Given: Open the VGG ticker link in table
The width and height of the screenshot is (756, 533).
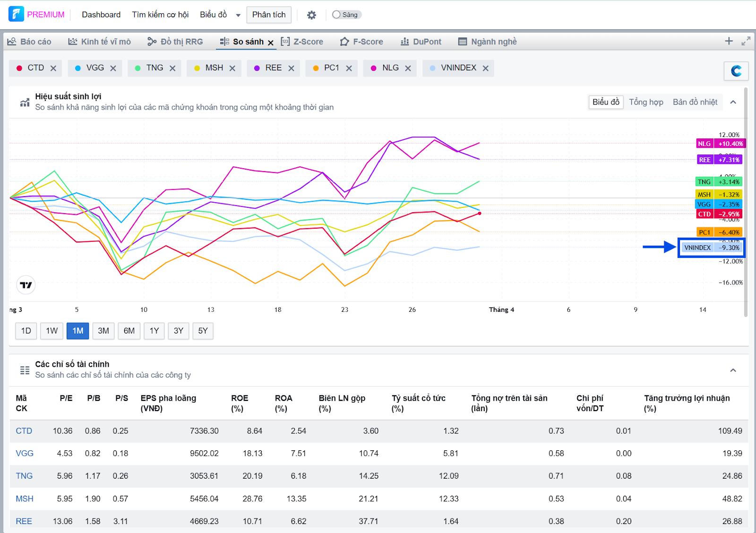Looking at the screenshot, I should [25, 453].
